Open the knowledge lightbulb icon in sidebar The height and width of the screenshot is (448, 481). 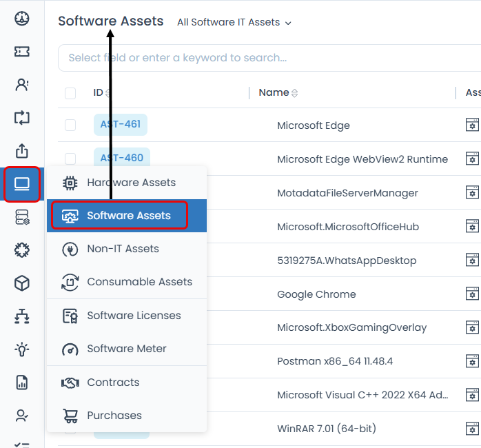pos(22,349)
